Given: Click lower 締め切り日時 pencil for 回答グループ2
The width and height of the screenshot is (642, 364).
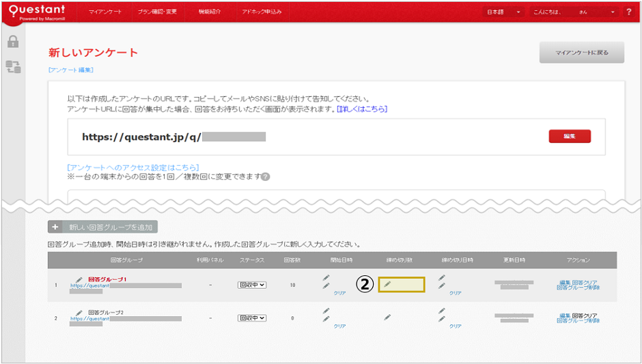Looking at the screenshot, I should (x=441, y=319).
